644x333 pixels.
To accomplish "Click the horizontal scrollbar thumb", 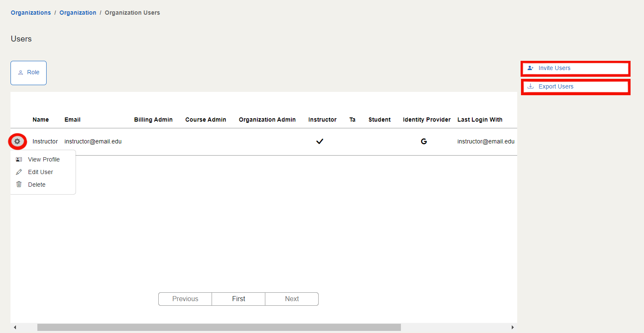I will [219, 327].
